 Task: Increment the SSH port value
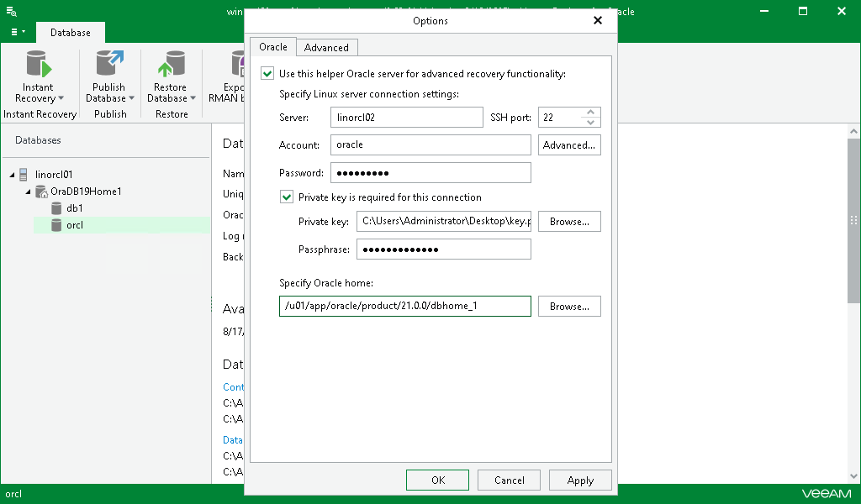[x=591, y=113]
